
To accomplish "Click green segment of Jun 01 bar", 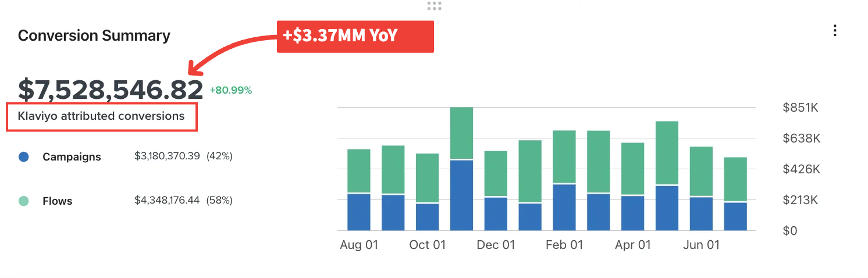I will coord(702,171).
